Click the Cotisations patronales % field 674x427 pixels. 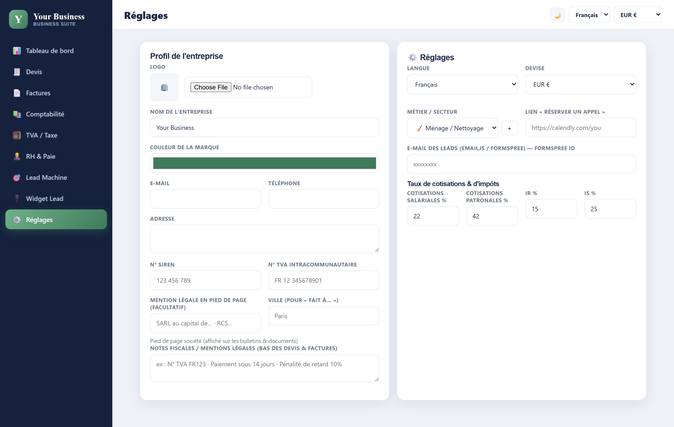pos(492,216)
